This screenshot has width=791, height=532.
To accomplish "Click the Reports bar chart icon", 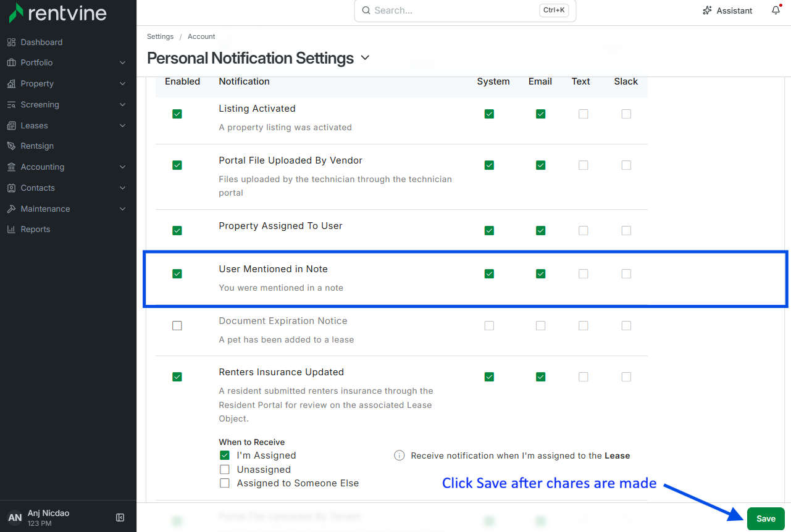I will pyautogui.click(x=11, y=230).
